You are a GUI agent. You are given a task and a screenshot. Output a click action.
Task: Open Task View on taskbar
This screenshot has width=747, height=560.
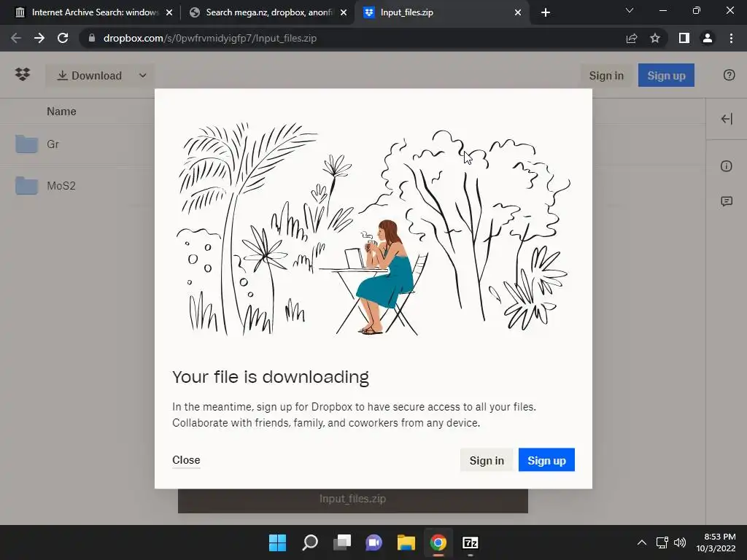(x=341, y=542)
